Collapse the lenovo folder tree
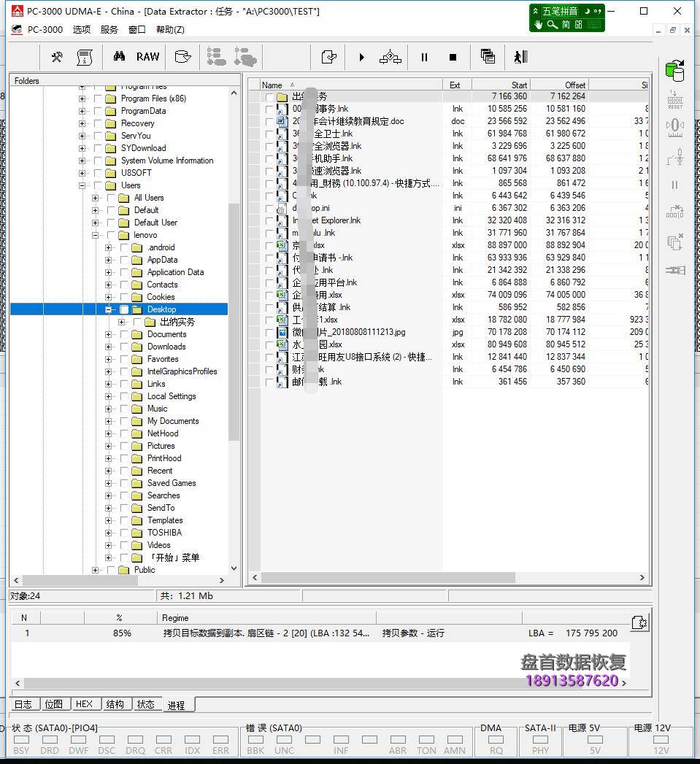700x764 pixels. click(x=96, y=235)
